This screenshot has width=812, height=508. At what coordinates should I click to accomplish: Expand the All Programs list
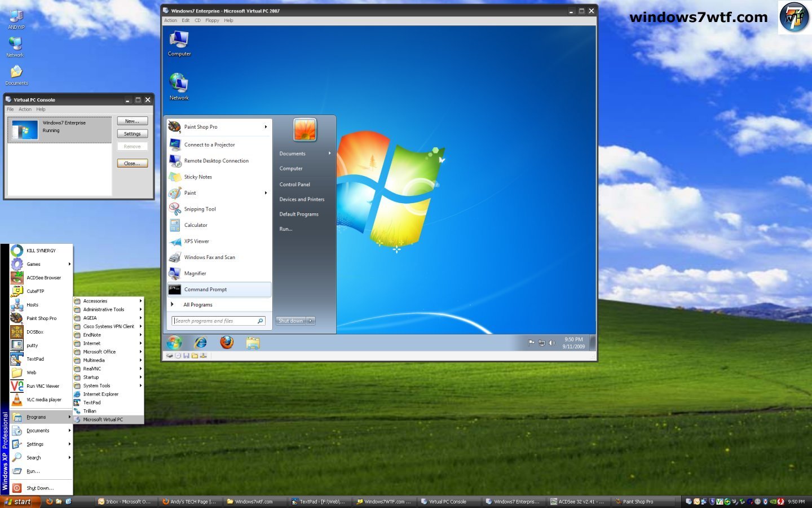(218, 305)
